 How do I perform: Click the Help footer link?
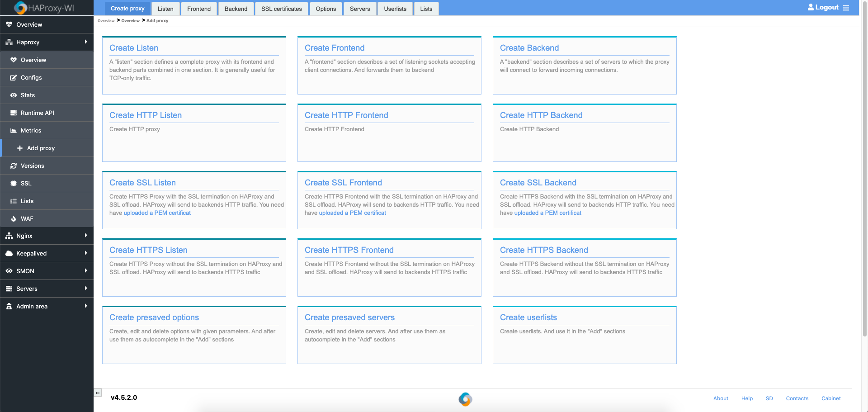click(x=747, y=398)
